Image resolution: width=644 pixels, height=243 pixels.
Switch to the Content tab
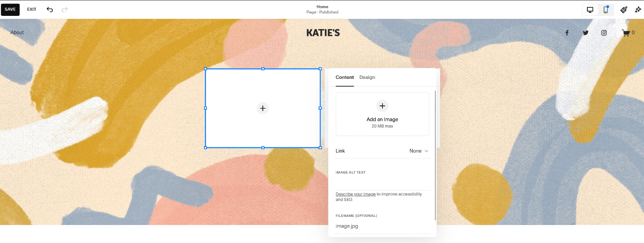pyautogui.click(x=345, y=78)
